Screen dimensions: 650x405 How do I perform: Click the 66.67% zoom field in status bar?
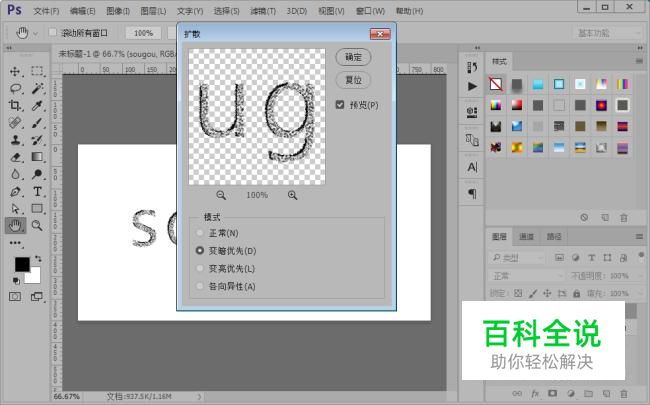[x=66, y=397]
